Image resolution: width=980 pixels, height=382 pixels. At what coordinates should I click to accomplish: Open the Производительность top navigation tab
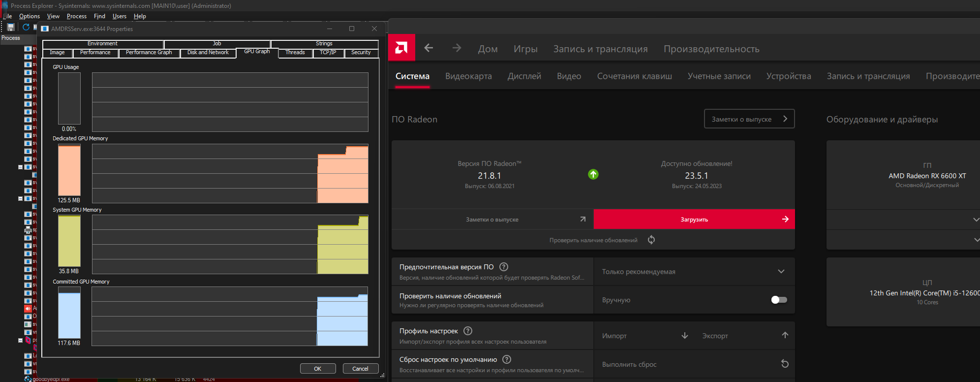711,49
